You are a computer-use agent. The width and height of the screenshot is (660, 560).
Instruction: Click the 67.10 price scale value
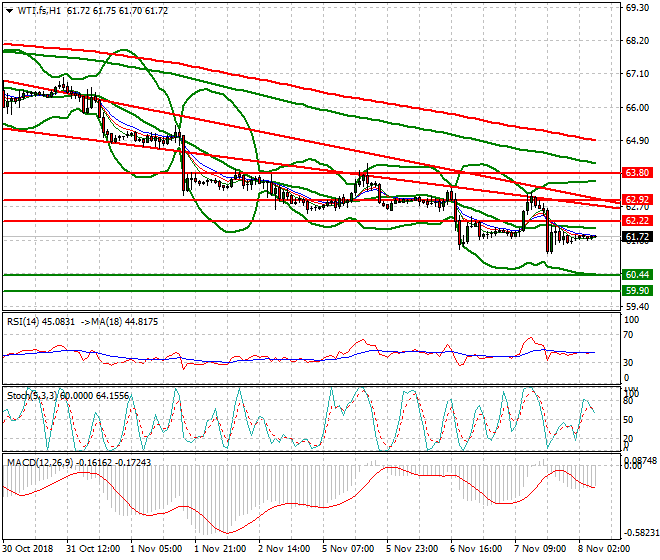click(637, 74)
